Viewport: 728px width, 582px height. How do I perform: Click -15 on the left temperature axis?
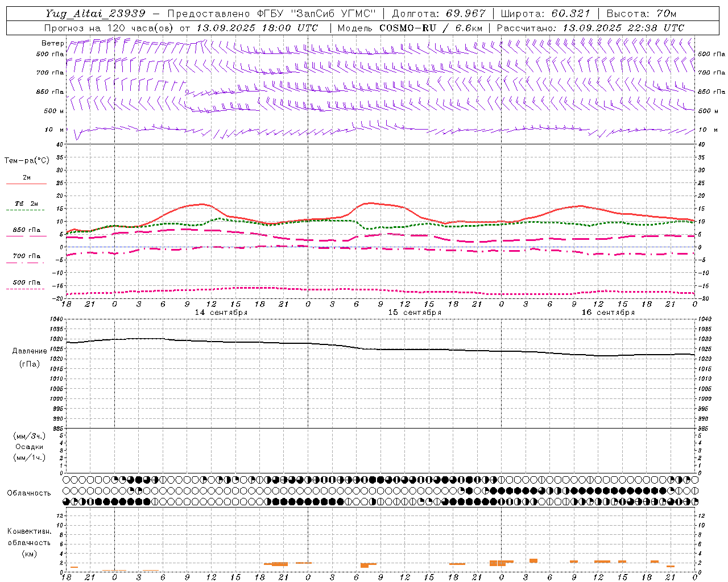59,286
